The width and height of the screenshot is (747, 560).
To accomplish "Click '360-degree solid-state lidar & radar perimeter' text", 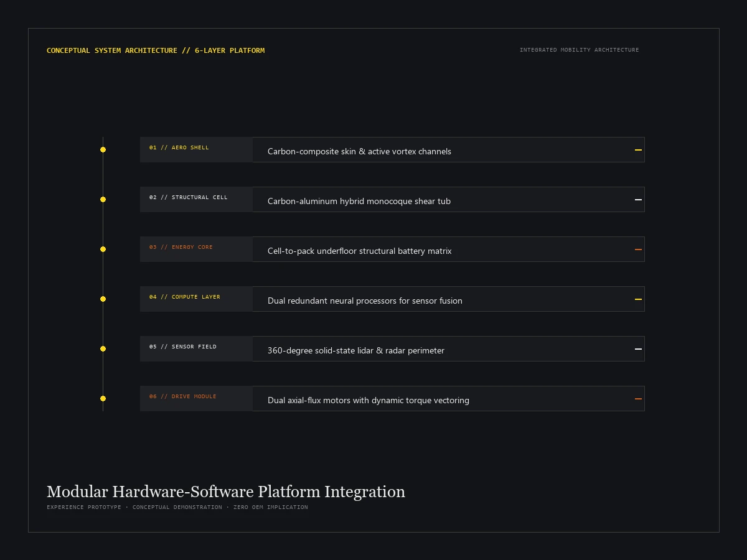I will (356, 350).
